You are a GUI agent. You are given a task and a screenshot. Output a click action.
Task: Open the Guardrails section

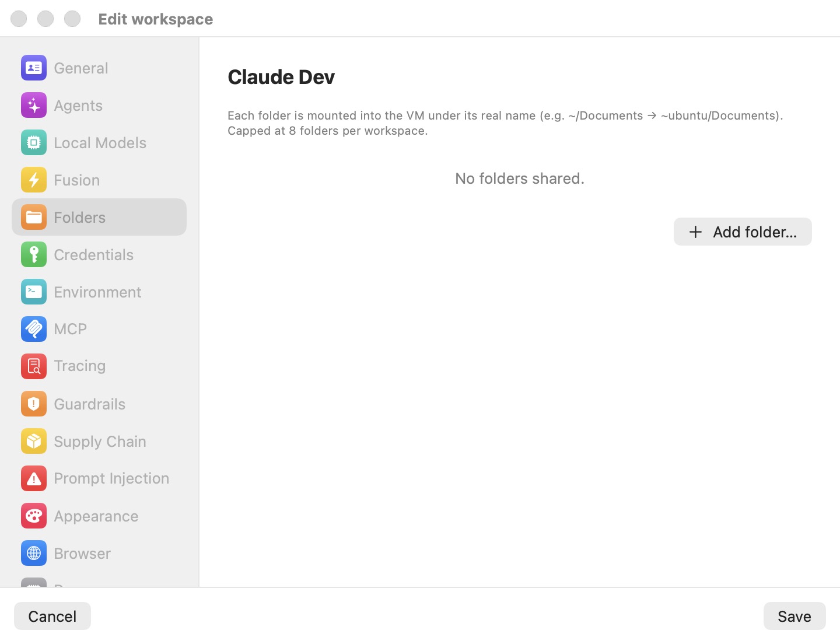(x=99, y=404)
